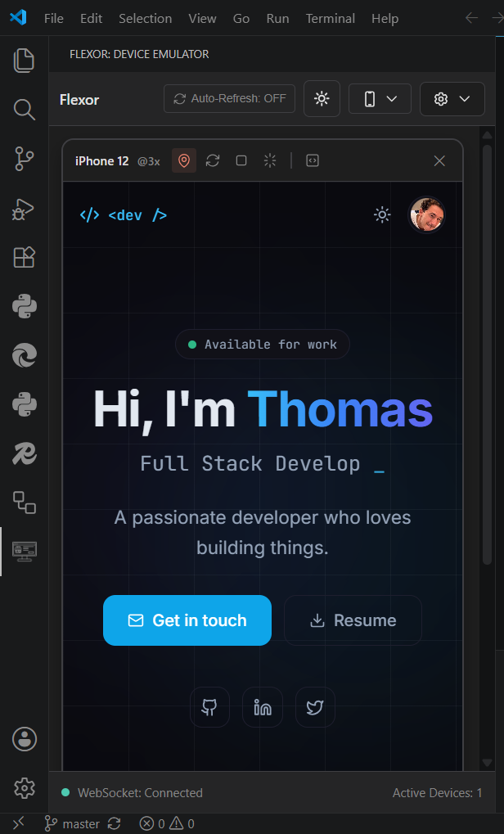504x834 pixels.
Task: Open the device selector phone dropdown
Action: (x=380, y=99)
